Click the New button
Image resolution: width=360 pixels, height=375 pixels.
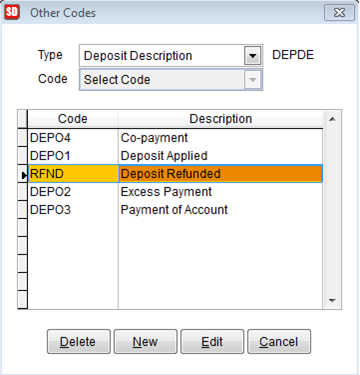[x=145, y=342]
